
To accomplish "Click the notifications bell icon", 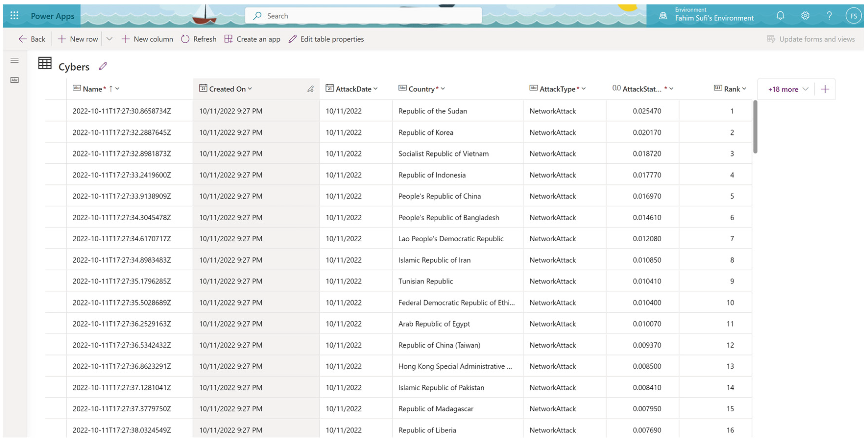I will pyautogui.click(x=780, y=16).
